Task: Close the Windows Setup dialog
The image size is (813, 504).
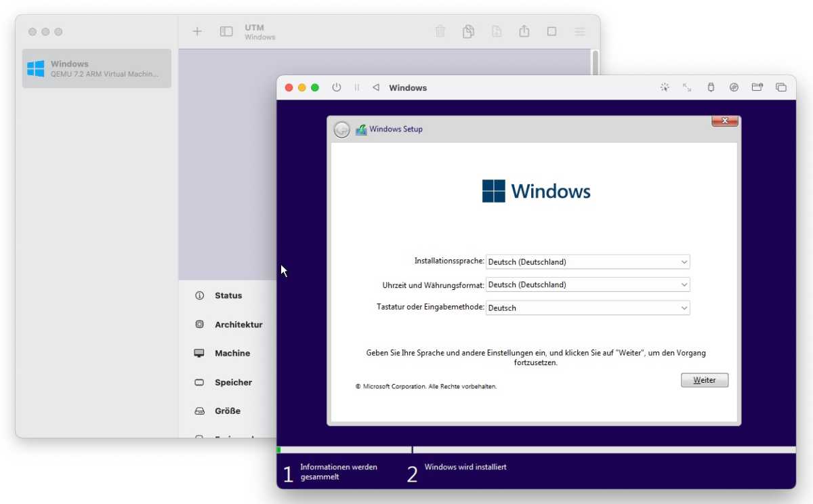Action: point(725,121)
